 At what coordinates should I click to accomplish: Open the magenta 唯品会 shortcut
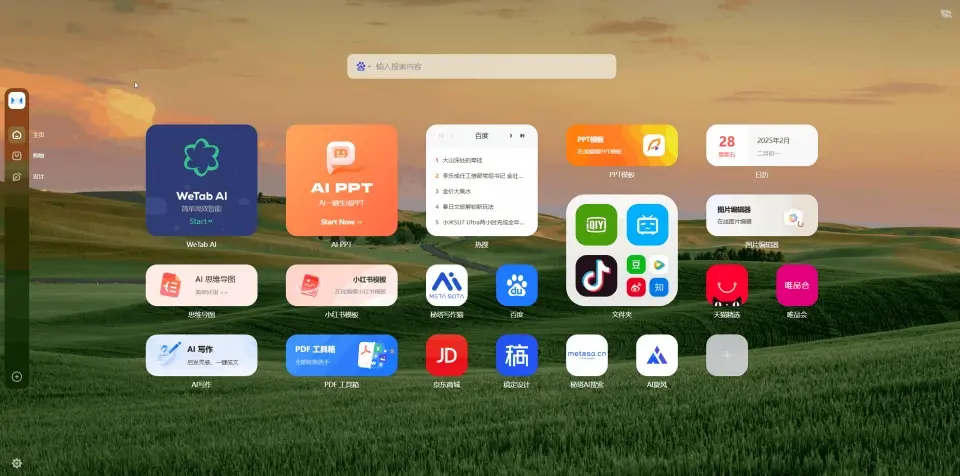point(797,285)
